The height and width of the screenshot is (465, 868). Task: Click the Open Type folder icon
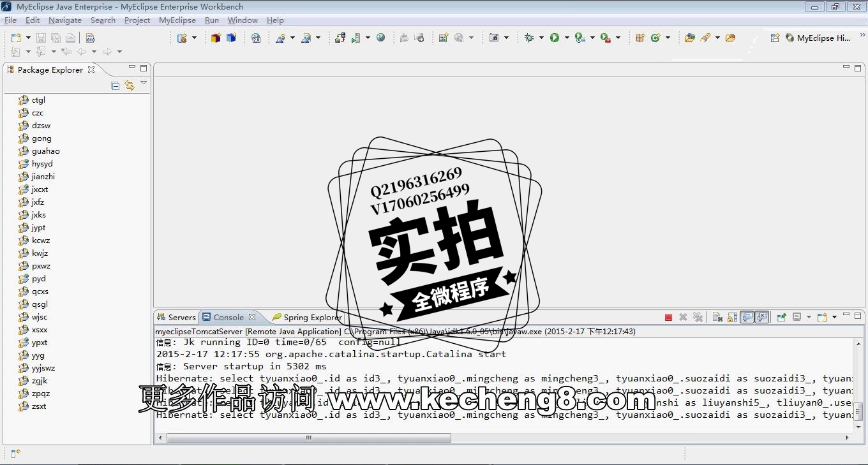click(690, 38)
